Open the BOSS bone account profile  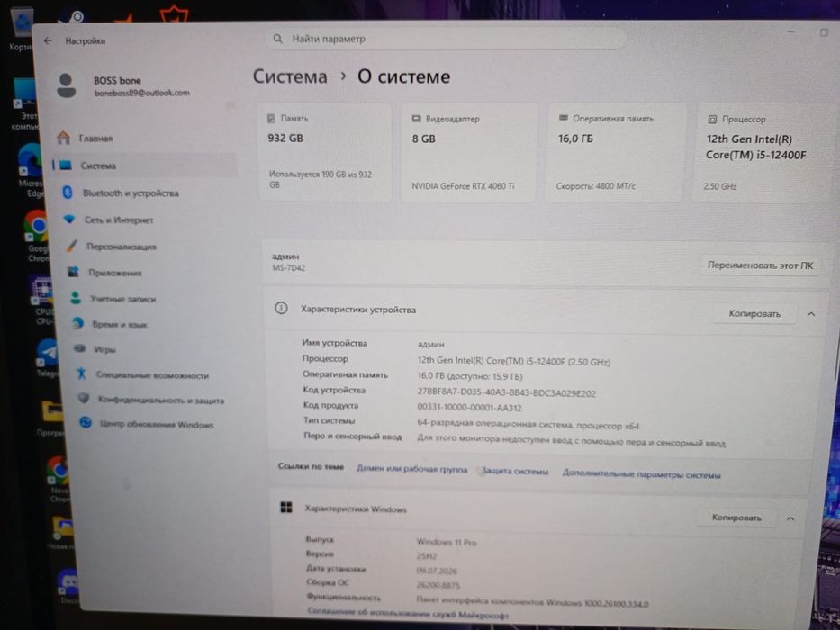tap(124, 86)
